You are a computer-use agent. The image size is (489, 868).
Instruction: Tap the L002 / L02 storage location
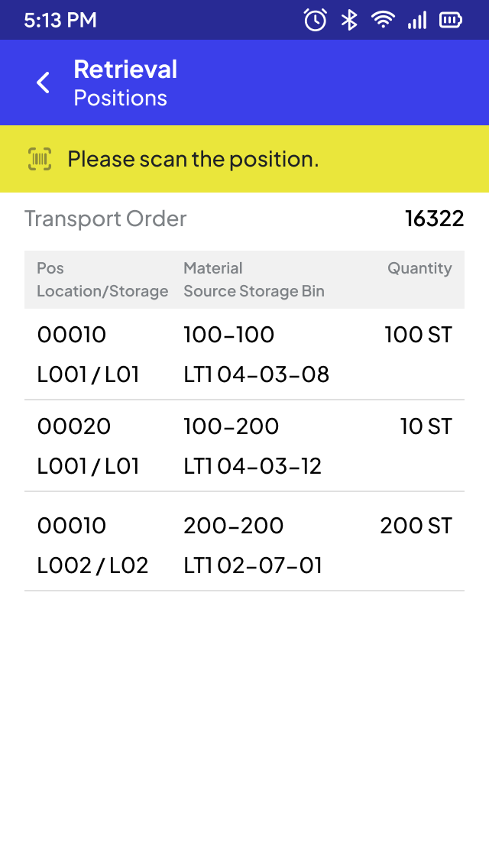point(92,565)
